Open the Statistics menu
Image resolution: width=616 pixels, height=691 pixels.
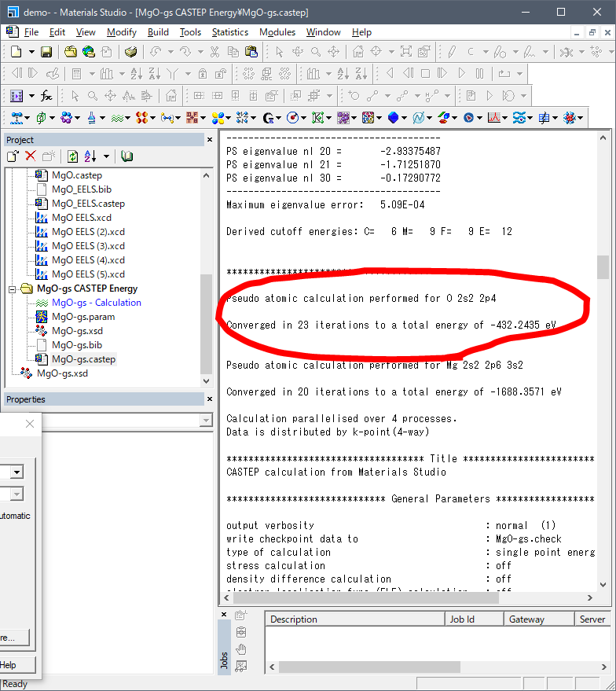click(230, 32)
